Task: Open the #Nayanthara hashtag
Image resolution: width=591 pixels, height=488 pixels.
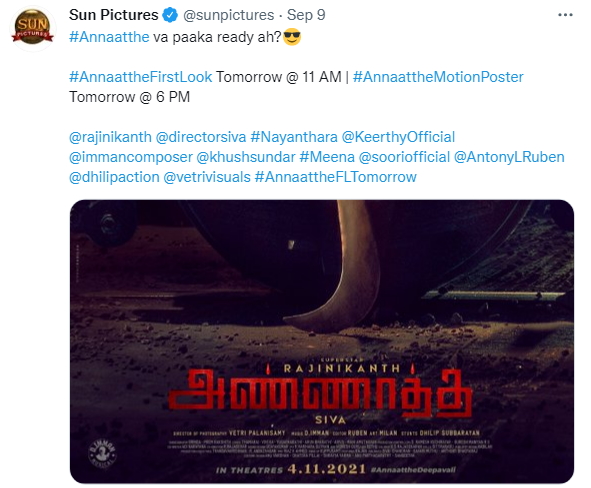Action: tap(294, 137)
